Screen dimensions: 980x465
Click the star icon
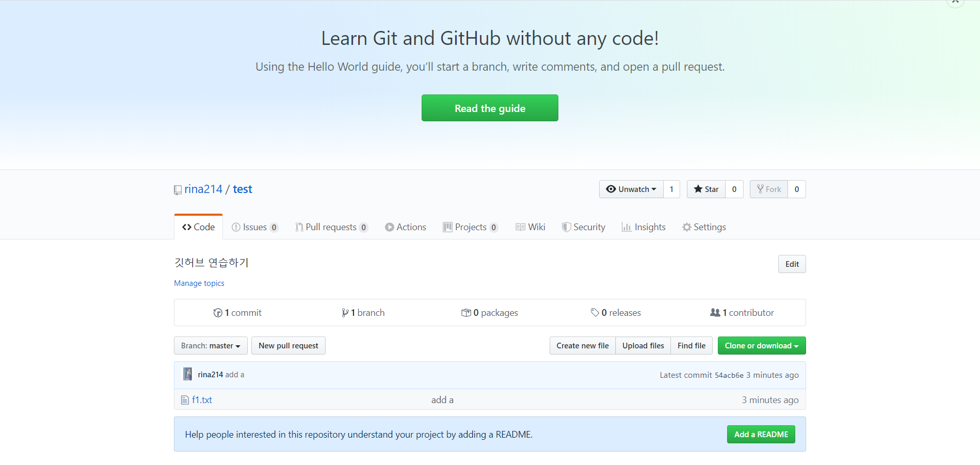(x=698, y=189)
